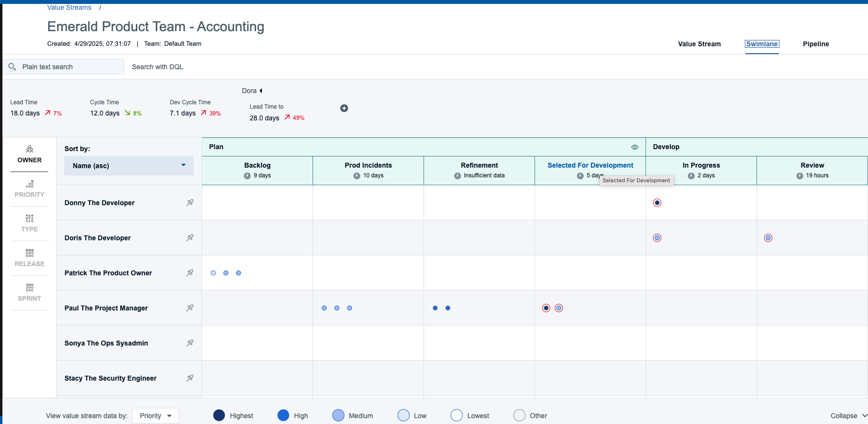Image resolution: width=868 pixels, height=424 pixels.
Task: Pin the Donny The Developer row
Action: point(190,203)
